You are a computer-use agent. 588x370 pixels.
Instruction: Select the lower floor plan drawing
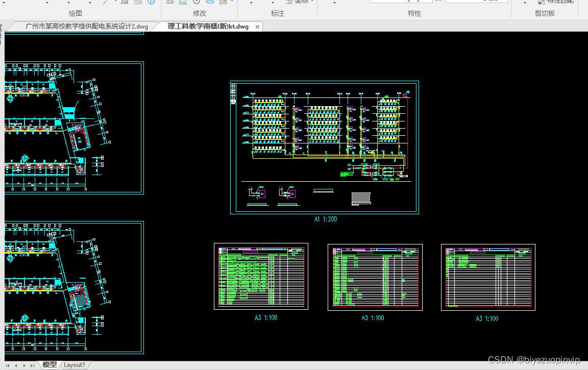(74, 287)
